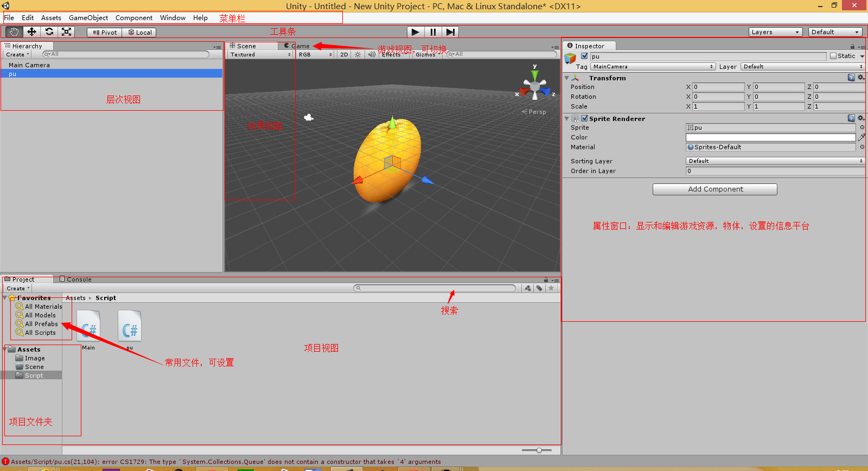868x471 pixels.
Task: Open the Help menu
Action: tap(200, 18)
